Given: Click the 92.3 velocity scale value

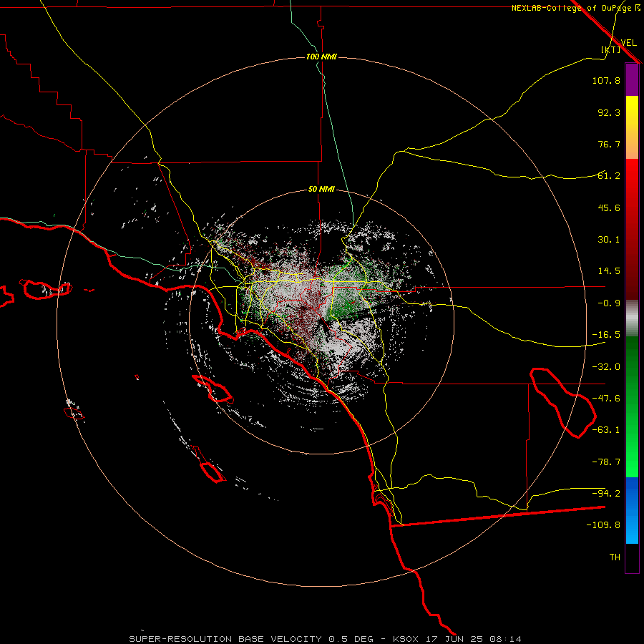Looking at the screenshot, I should click(x=609, y=112).
